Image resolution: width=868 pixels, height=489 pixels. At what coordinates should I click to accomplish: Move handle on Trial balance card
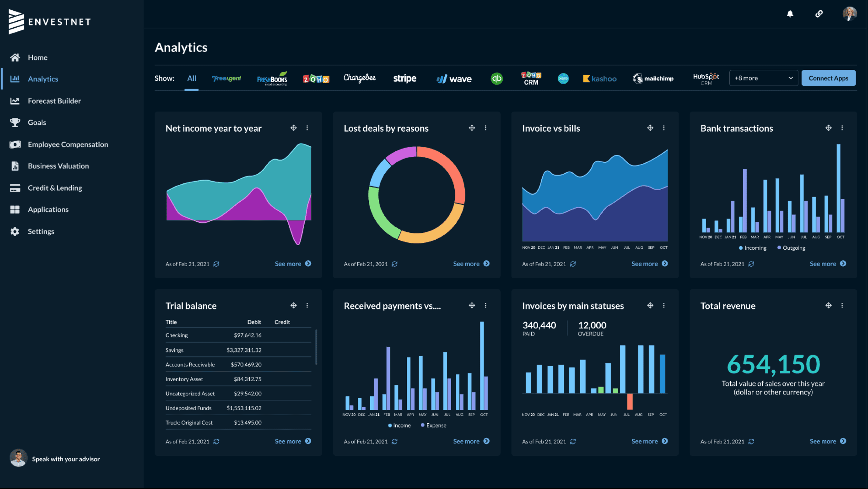coord(294,305)
